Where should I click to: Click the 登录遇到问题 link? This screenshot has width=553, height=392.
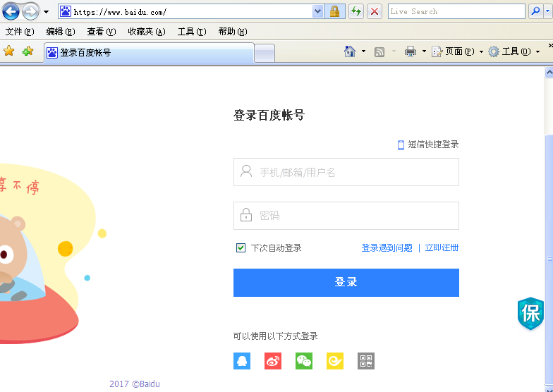coord(387,248)
